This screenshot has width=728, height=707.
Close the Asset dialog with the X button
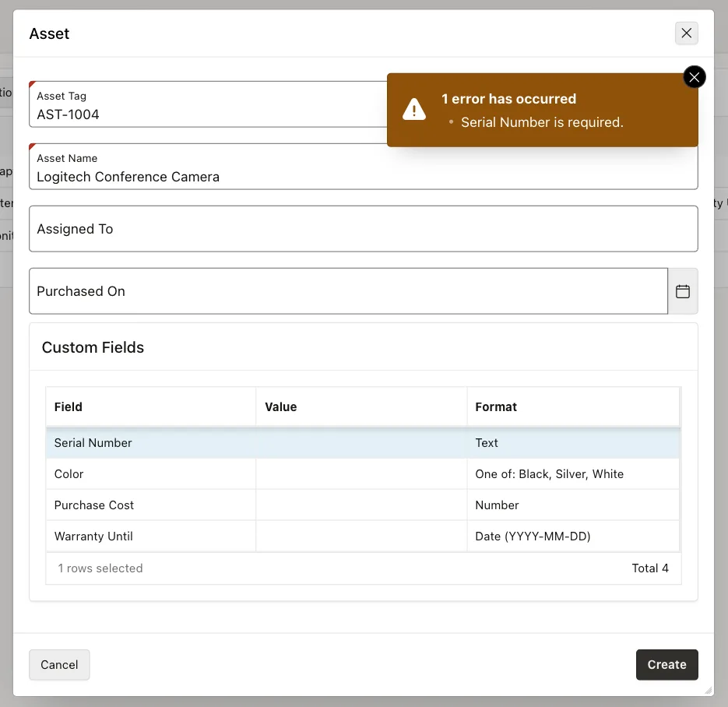[686, 33]
